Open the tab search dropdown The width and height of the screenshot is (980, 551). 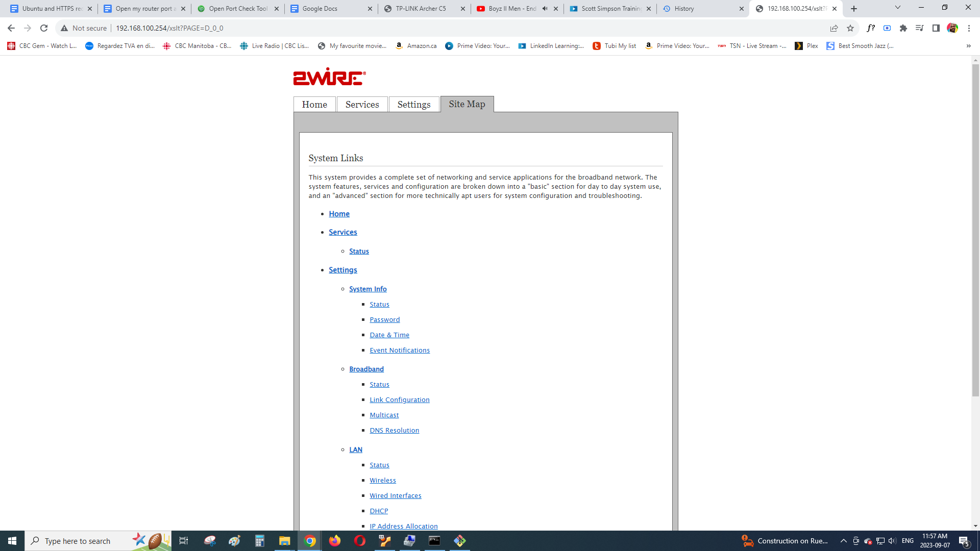pyautogui.click(x=898, y=8)
